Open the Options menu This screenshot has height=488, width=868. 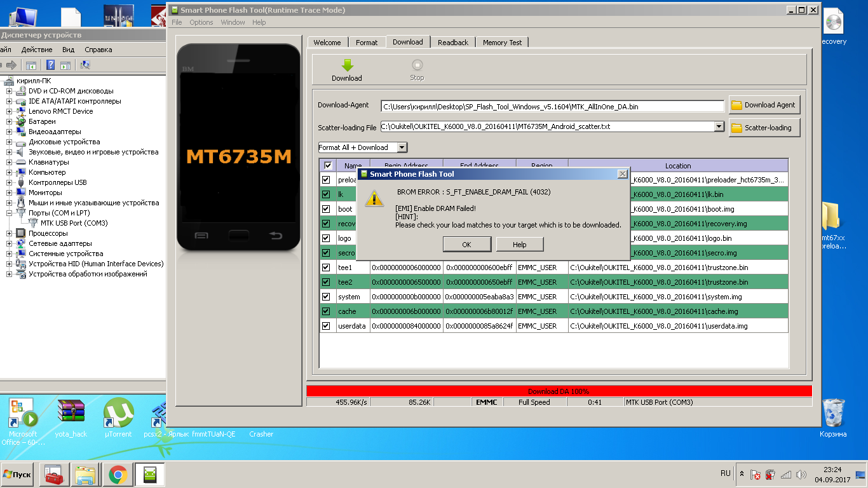coord(201,22)
